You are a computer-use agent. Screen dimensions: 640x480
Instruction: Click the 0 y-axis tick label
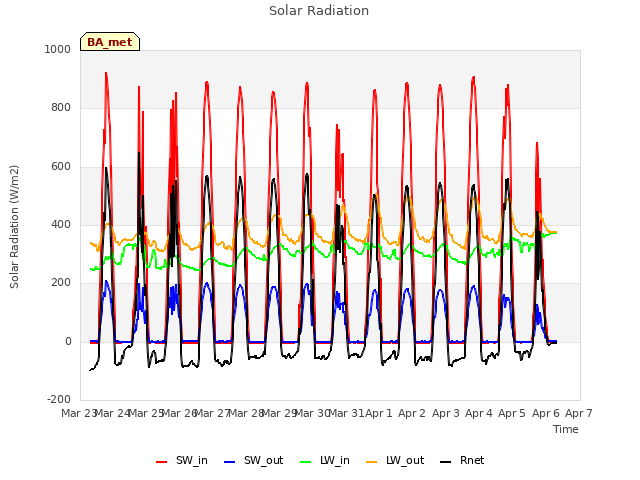(68, 342)
